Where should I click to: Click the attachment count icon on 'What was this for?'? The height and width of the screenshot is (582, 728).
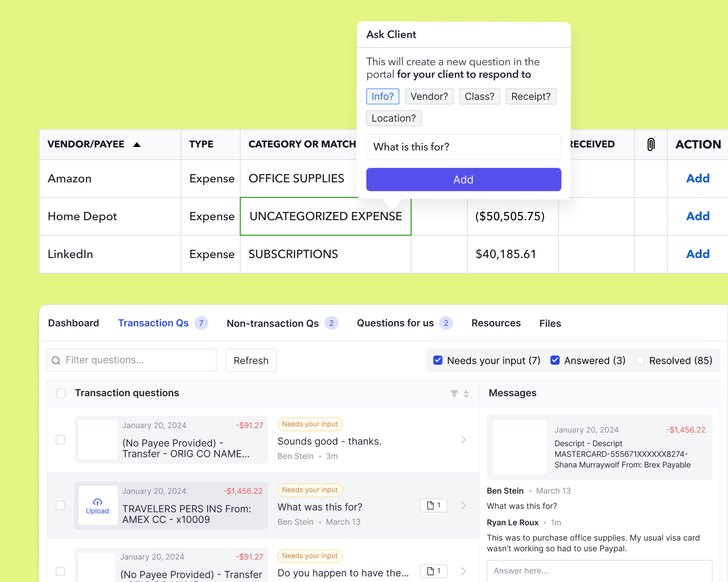click(x=433, y=505)
